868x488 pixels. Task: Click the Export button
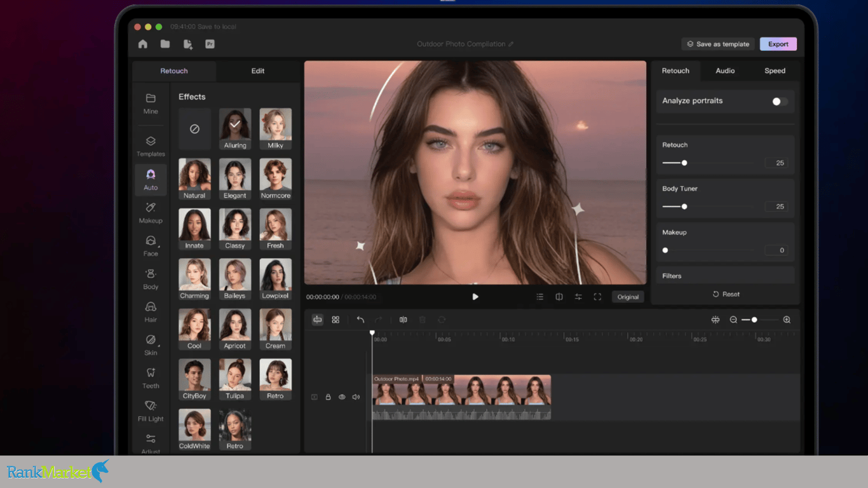[778, 44]
